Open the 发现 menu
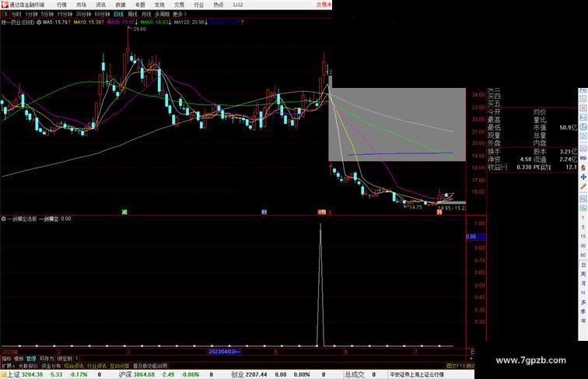This screenshot has height=379, width=588. point(159,5)
